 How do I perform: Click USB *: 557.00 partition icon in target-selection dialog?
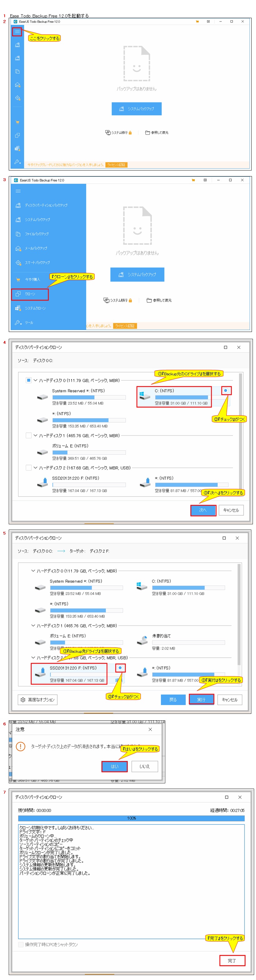[x=142, y=673]
